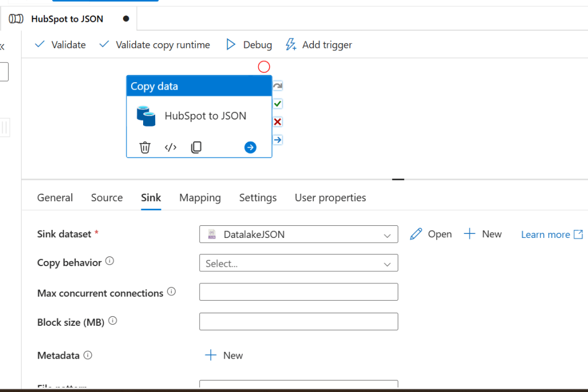Open the Mapping tab
Screen dimensions: 588x392
pyautogui.click(x=200, y=198)
